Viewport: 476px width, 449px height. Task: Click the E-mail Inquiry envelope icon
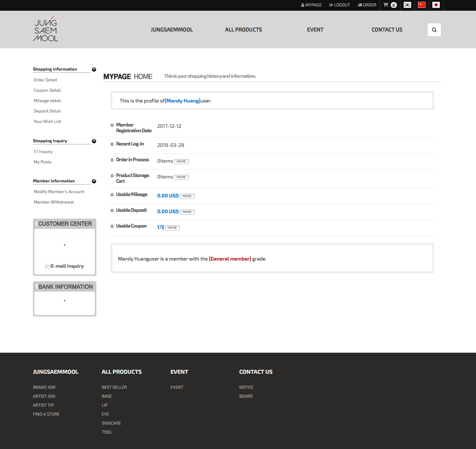(48, 266)
